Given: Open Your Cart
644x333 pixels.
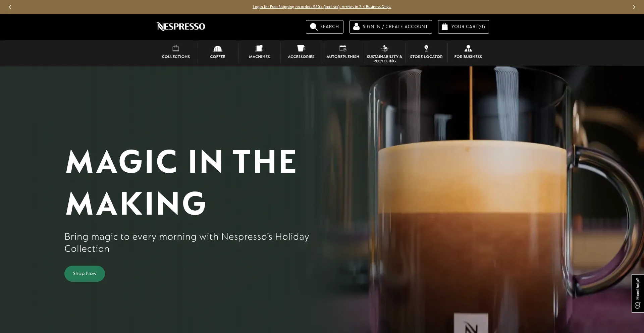Looking at the screenshot, I should pyautogui.click(x=463, y=27).
